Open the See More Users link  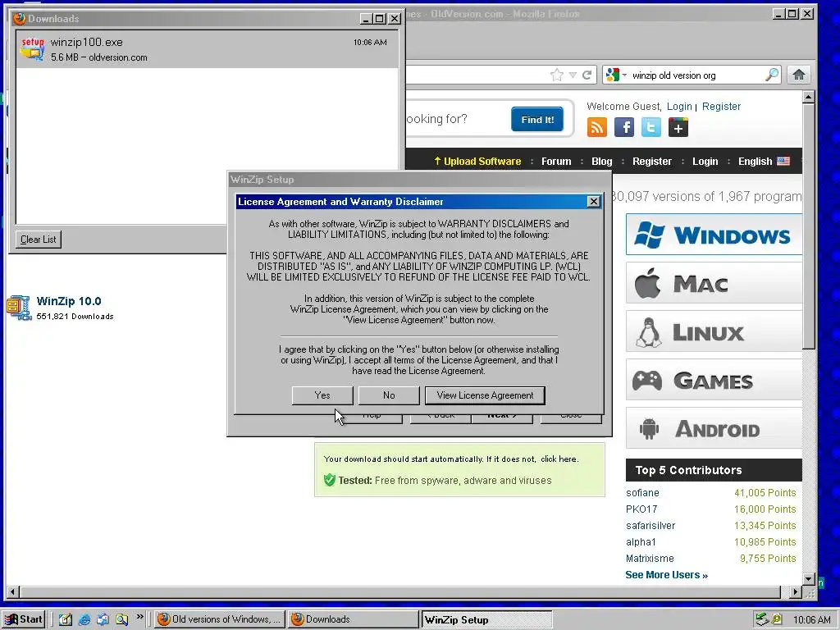[x=666, y=575]
